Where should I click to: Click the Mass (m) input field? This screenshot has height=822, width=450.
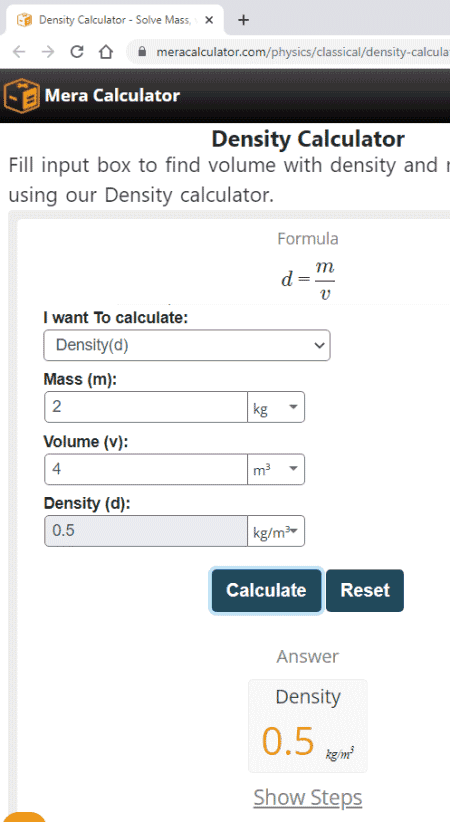(146, 407)
